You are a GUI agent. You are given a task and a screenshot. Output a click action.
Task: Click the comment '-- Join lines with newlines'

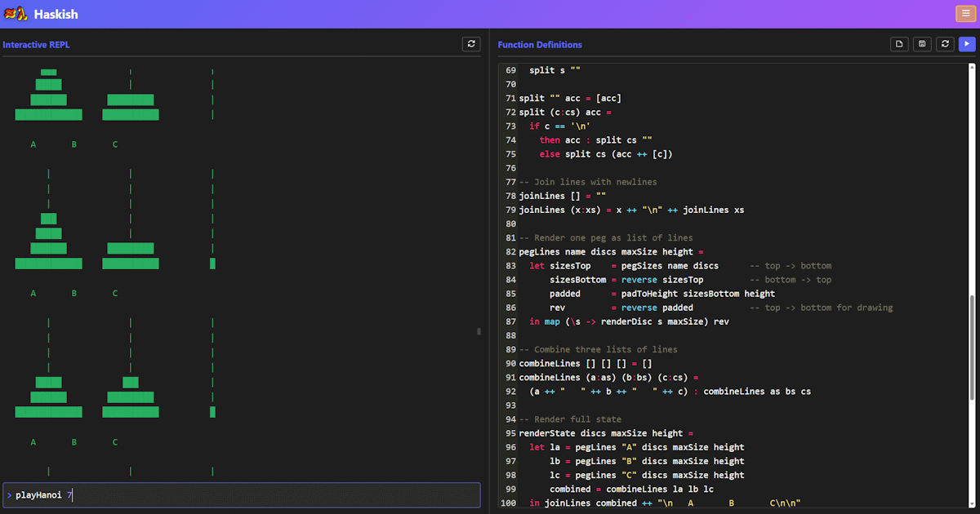point(588,182)
